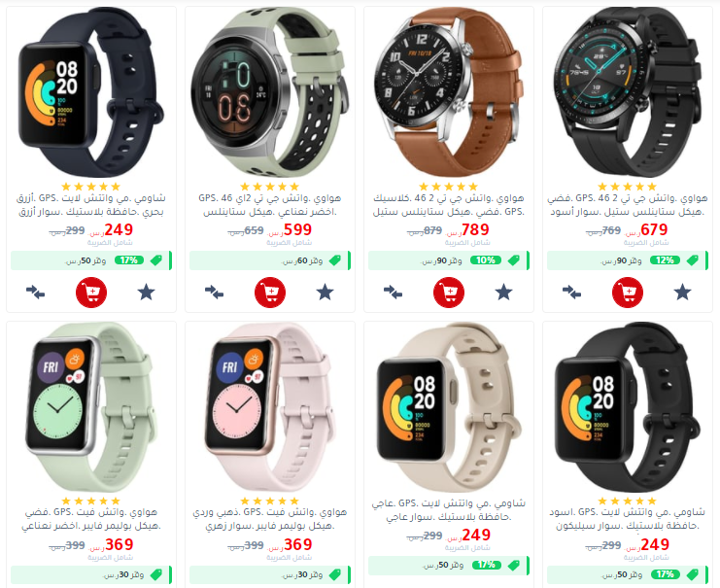Open the pink Huawei Watch Fit product image
Screen dimensions: 720x588
269,407
